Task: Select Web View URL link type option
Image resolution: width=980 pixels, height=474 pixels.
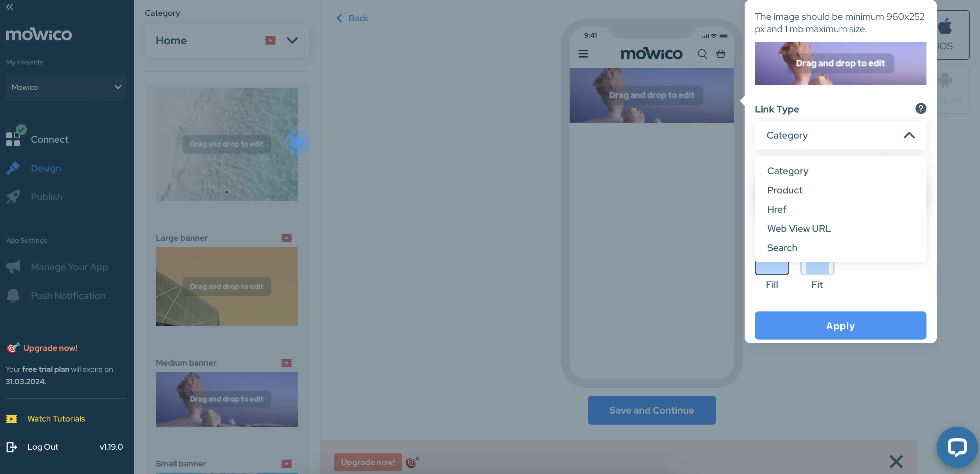Action: [x=799, y=228]
